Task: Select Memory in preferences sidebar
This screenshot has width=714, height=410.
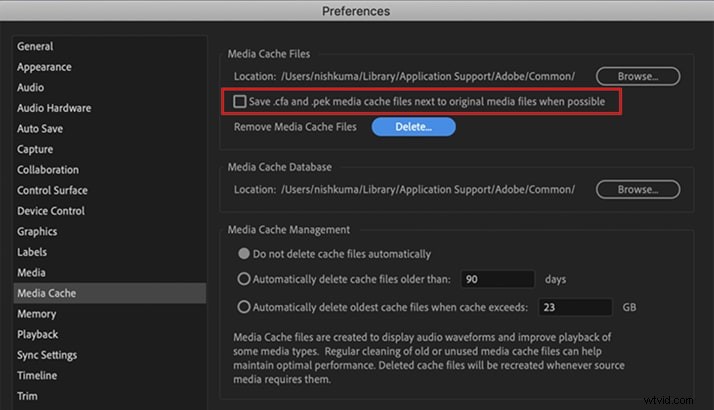Action: coord(36,314)
